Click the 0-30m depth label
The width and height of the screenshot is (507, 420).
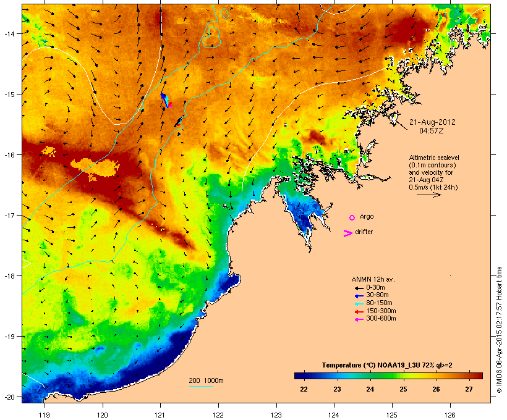coord(375,288)
